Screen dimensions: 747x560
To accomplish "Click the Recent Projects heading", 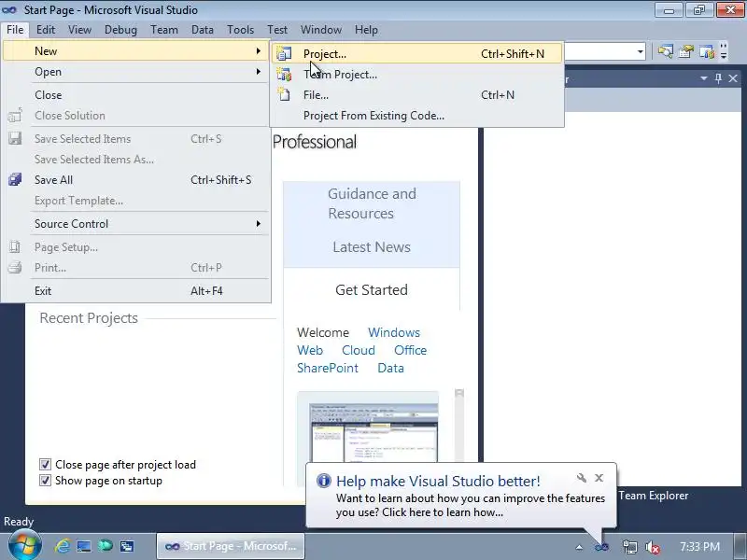I will point(89,318).
